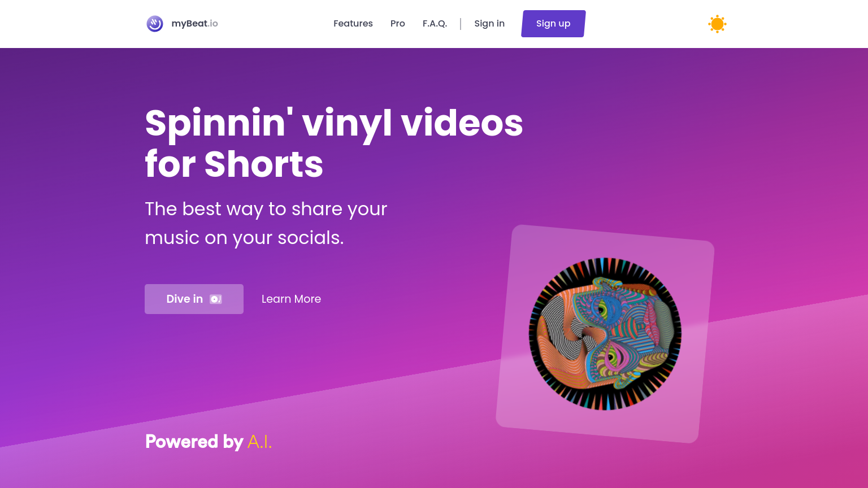The image size is (868, 488).
Task: Click the Dive in button
Action: click(194, 299)
